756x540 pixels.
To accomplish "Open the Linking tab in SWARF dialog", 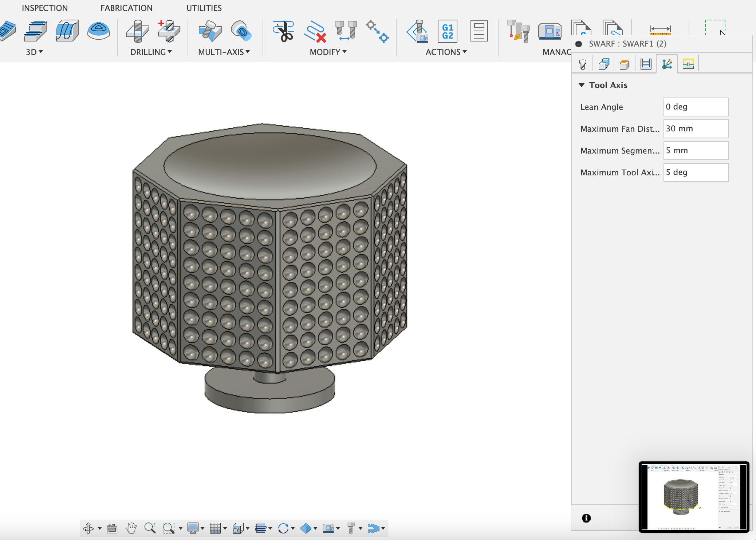I will [x=688, y=64].
